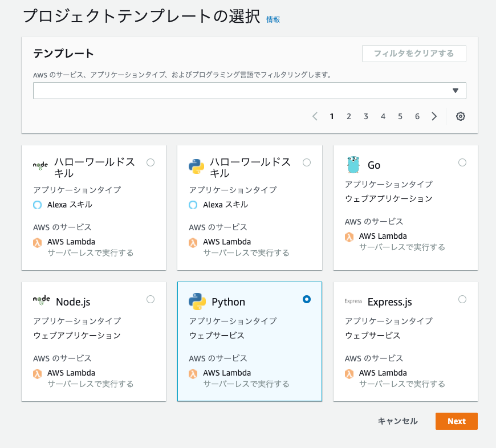Screen dimensions: 496x448
Task: Click the Go gopher icon
Action: click(x=353, y=164)
